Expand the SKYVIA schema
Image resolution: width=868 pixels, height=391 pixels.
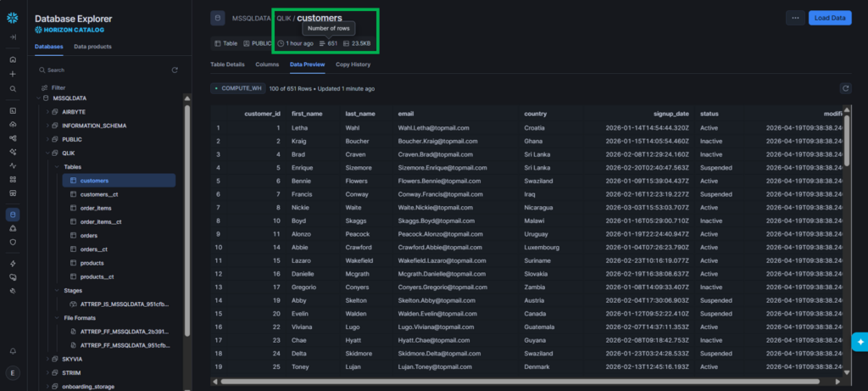[x=47, y=359]
